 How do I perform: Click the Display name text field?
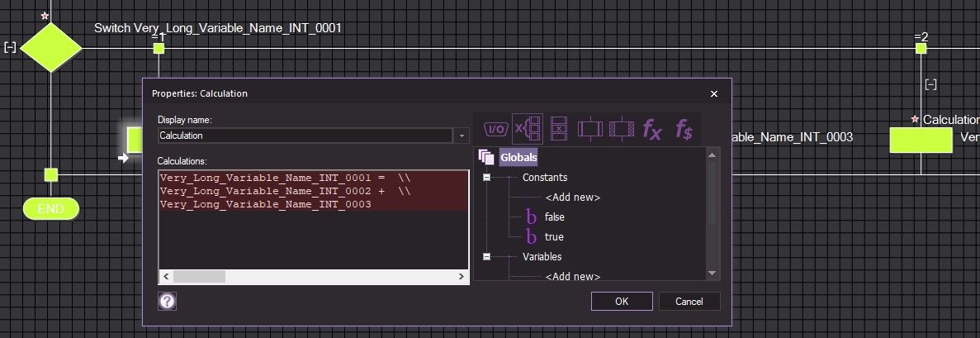[x=305, y=136]
